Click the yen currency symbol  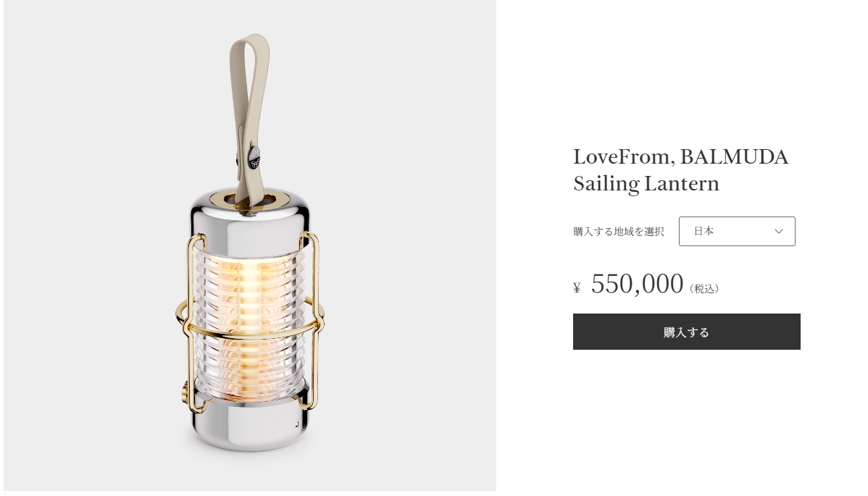click(577, 287)
